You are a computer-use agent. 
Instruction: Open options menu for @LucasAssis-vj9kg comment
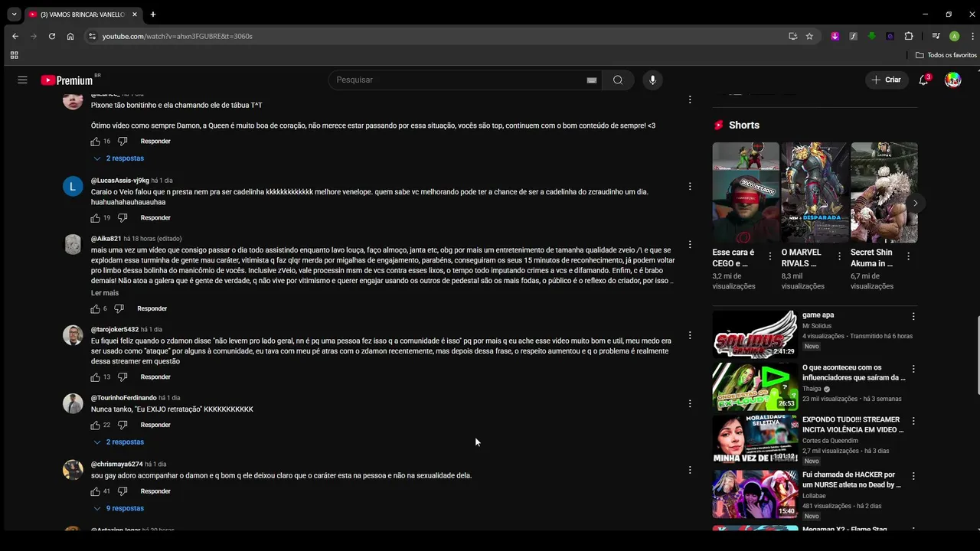click(690, 186)
